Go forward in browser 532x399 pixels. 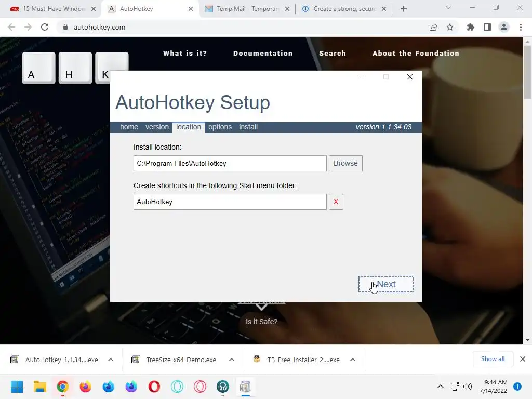coord(28,27)
